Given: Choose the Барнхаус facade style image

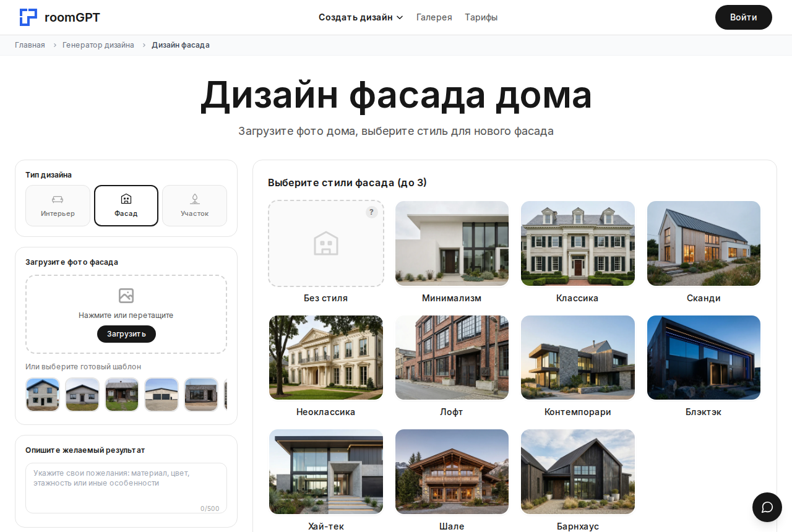Looking at the screenshot, I should pyautogui.click(x=578, y=472).
